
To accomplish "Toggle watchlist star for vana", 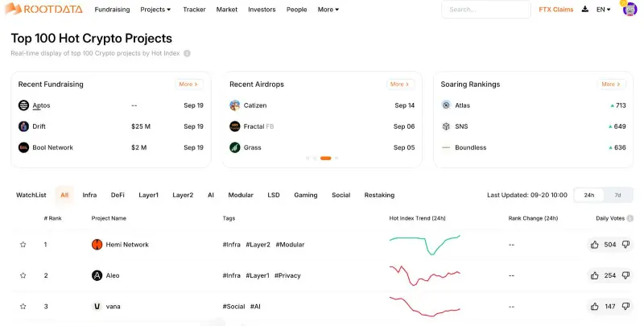I will tap(23, 307).
